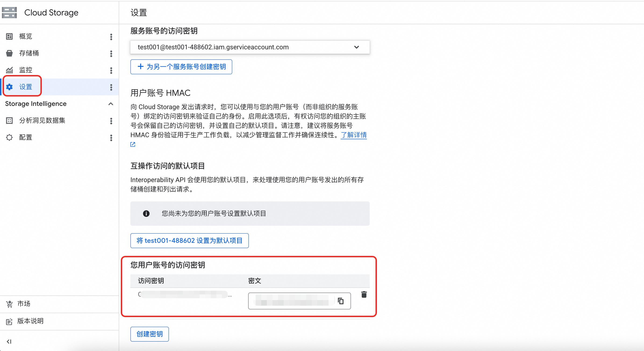Open the more options menu for 监控
Image resolution: width=644 pixels, height=351 pixels.
click(x=111, y=70)
